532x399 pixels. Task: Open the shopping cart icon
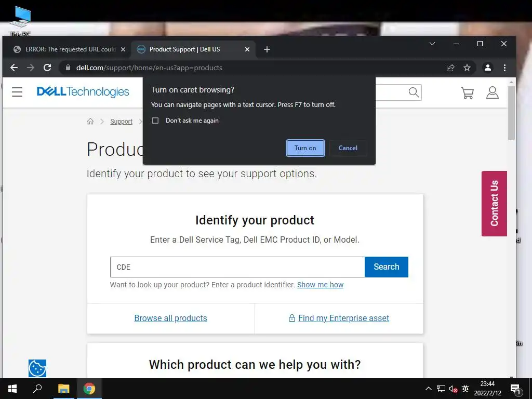pyautogui.click(x=467, y=92)
